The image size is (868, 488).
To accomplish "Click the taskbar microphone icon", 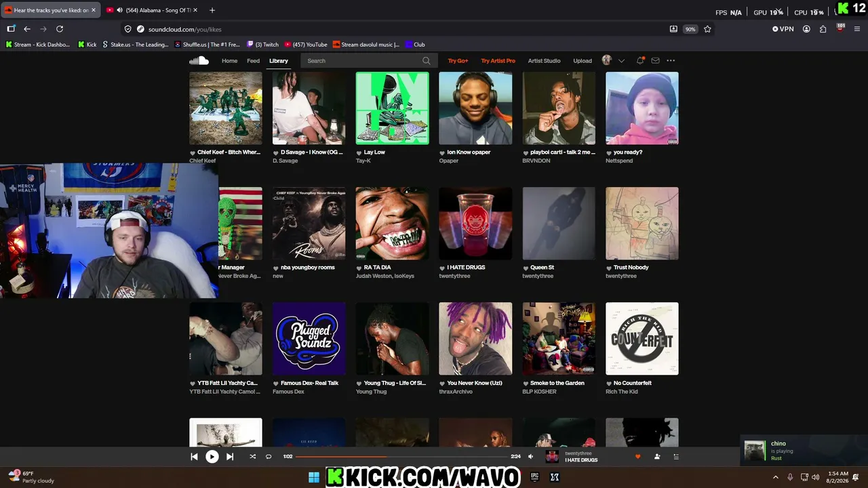I will [790, 477].
